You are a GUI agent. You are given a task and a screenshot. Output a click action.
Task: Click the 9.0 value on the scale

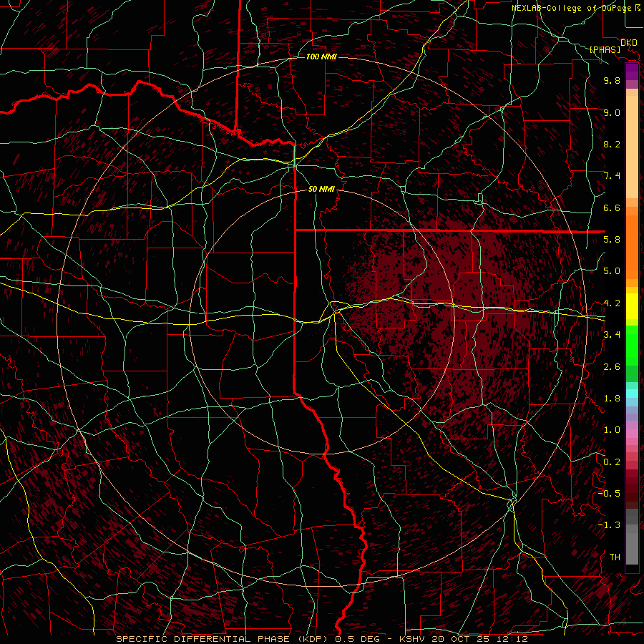(612, 112)
